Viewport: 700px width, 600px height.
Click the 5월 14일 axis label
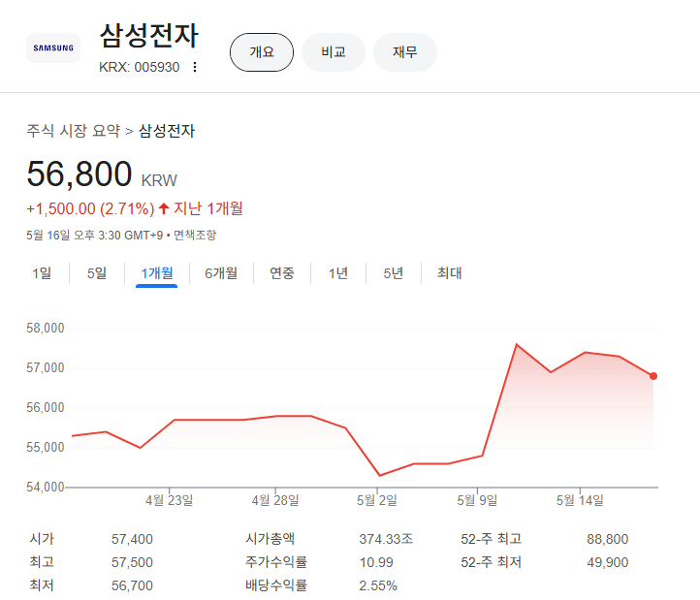580,500
